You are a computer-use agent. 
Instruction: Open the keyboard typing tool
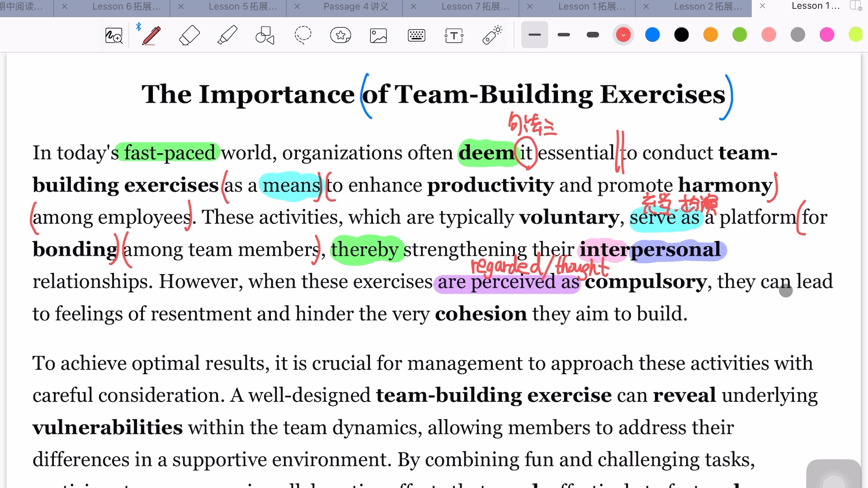[416, 35]
